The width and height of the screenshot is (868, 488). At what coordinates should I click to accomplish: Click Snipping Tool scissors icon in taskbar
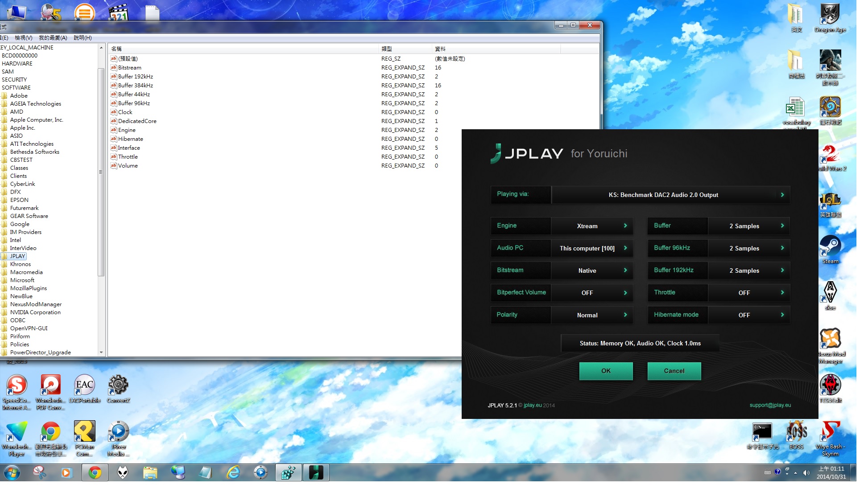click(40, 472)
